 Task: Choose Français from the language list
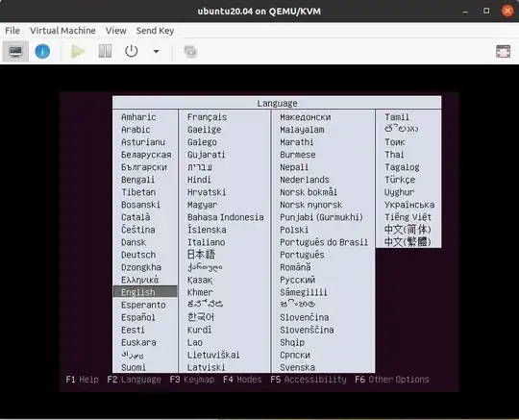(208, 117)
